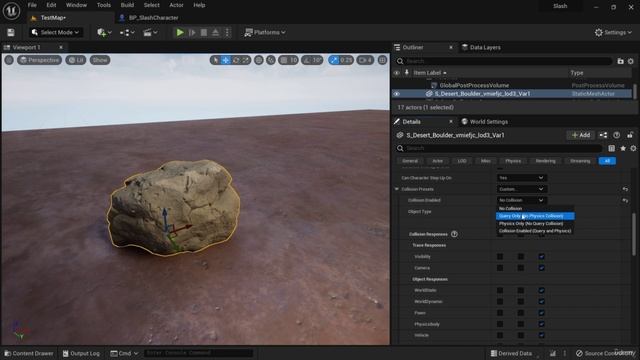Image resolution: width=640 pixels, height=360 pixels.
Task: Click the Unreal Engine logo icon
Action: click(11, 11)
